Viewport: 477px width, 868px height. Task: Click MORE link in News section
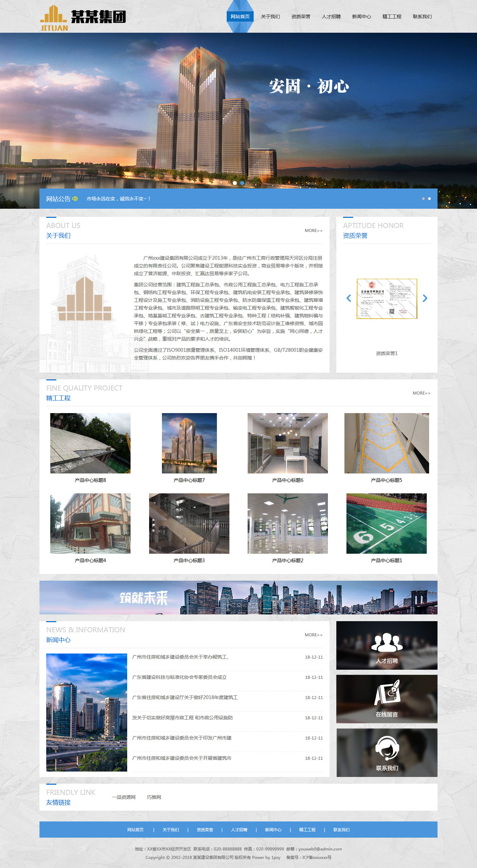313,635
